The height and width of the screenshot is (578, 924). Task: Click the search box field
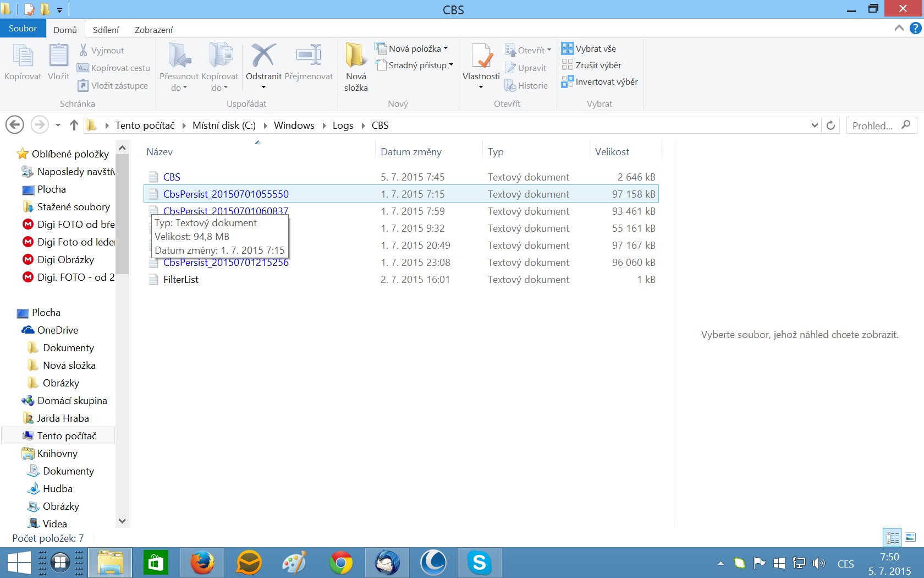(x=875, y=126)
